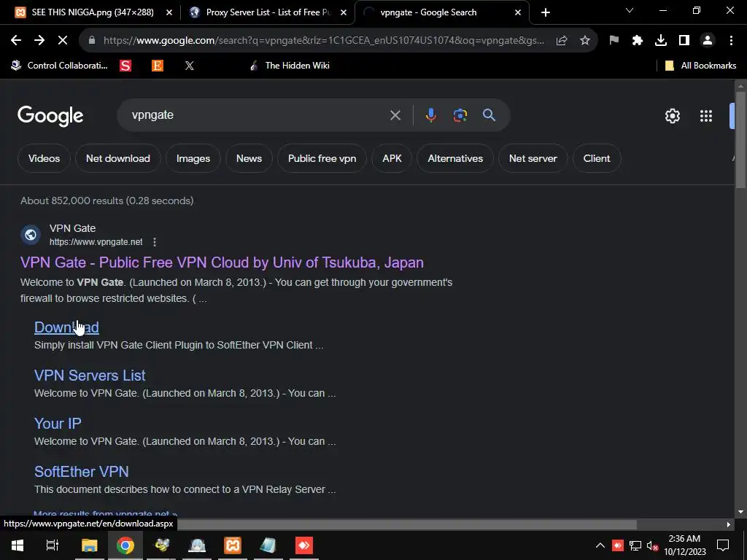Image resolution: width=747 pixels, height=560 pixels.
Task: Switch to the SEE THIS png tab
Action: point(93,12)
